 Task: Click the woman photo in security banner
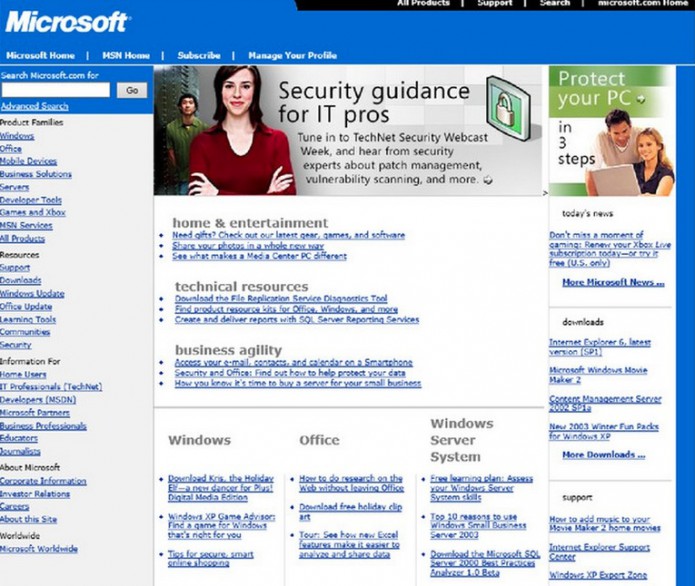click(x=240, y=130)
